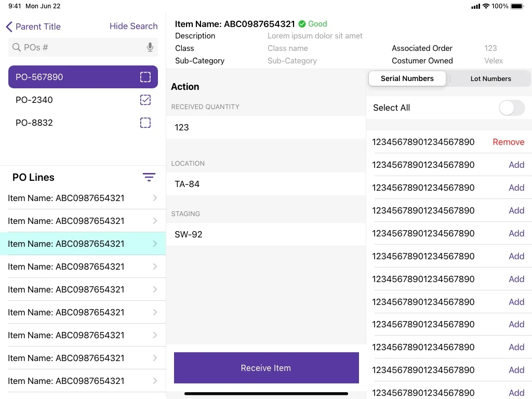Switch to the Lot Numbers tab
Screen dimensions: 532x399
[x=490, y=79]
